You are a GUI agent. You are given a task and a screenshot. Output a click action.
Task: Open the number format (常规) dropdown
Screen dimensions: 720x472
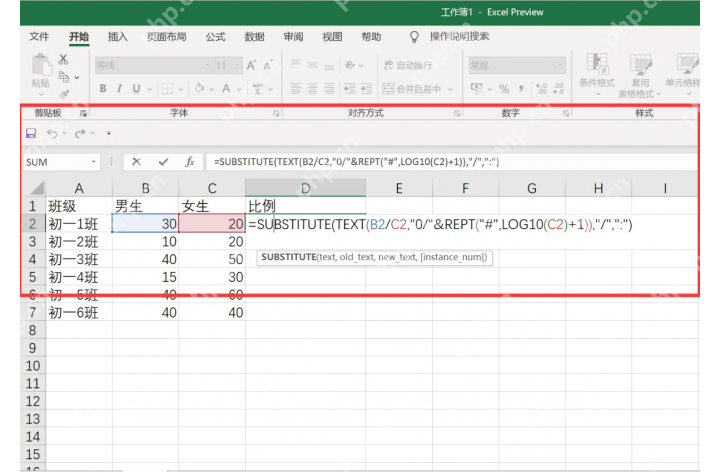tap(560, 65)
